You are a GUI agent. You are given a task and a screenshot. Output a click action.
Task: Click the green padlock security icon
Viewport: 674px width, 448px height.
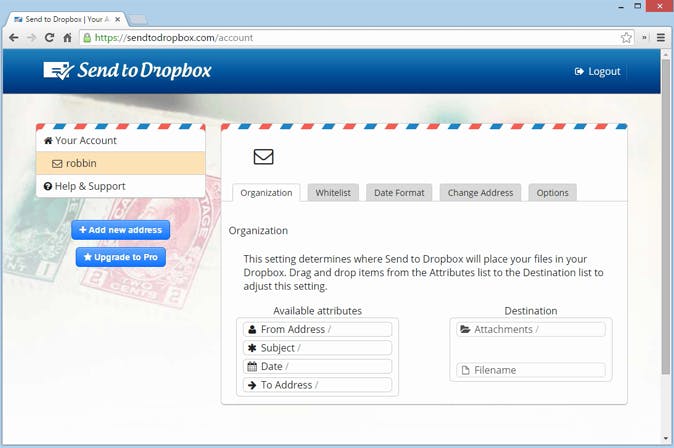pyautogui.click(x=87, y=38)
